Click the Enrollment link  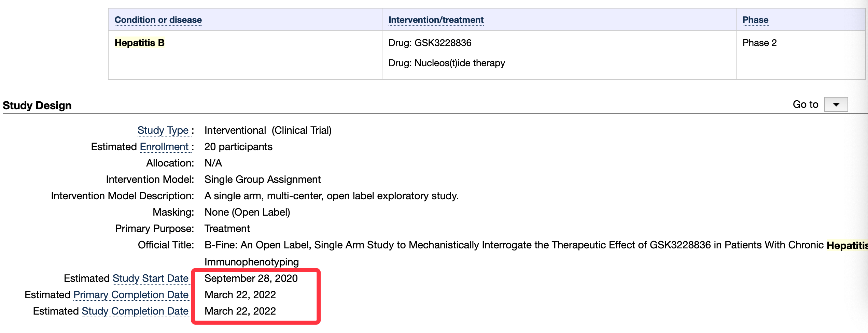(164, 147)
